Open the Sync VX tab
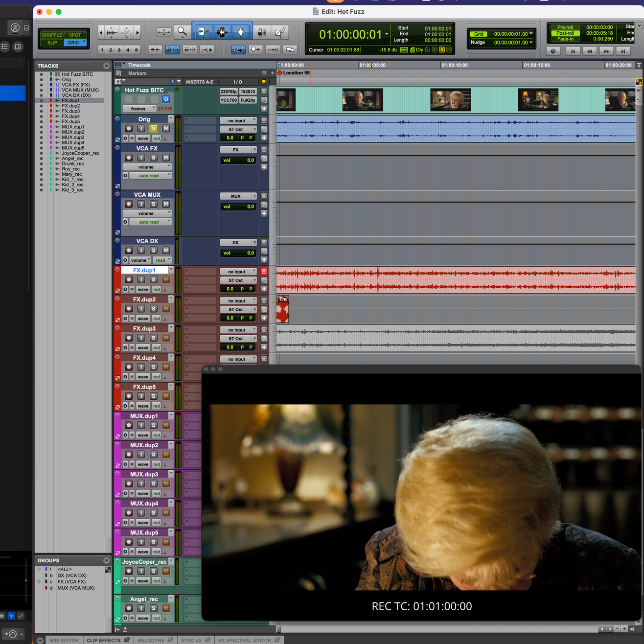The image size is (644, 644). click(x=195, y=640)
